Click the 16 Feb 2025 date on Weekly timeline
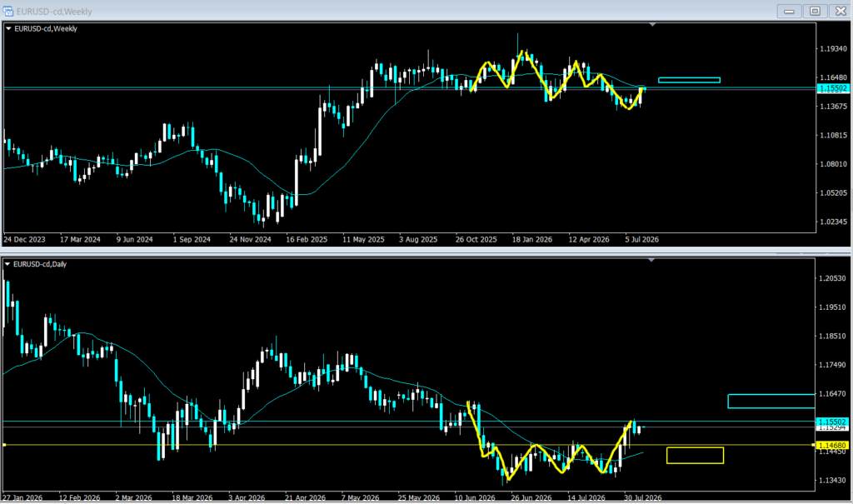Image resolution: width=853 pixels, height=504 pixels. click(307, 239)
